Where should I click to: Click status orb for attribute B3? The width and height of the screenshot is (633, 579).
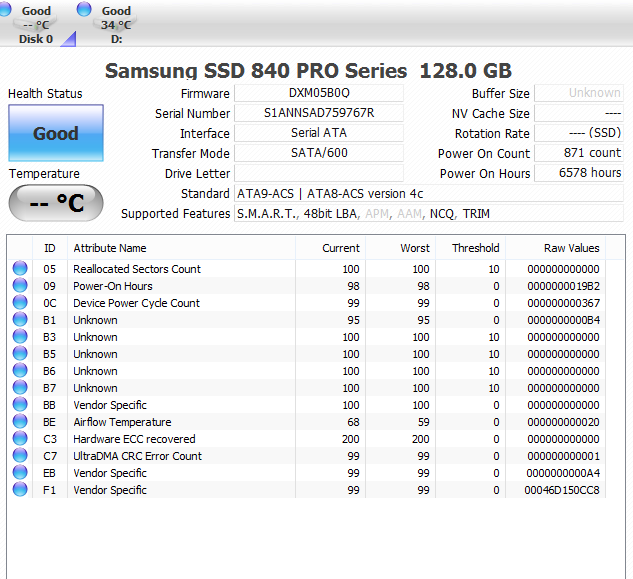[x=20, y=336]
